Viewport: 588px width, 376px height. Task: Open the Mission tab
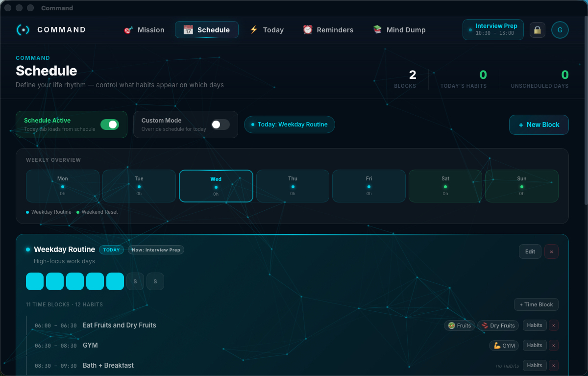[144, 30]
